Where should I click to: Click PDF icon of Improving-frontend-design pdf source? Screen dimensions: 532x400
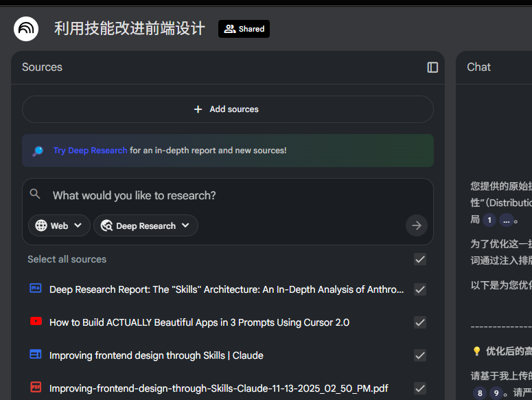36,387
